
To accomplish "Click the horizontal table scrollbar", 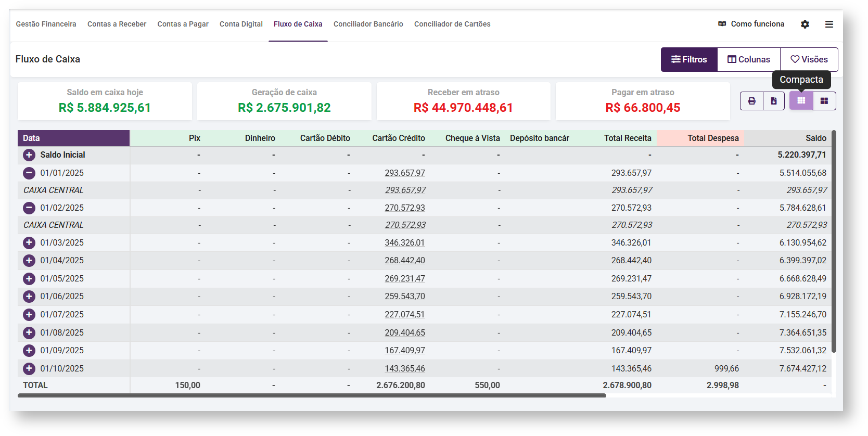I will (x=312, y=395).
